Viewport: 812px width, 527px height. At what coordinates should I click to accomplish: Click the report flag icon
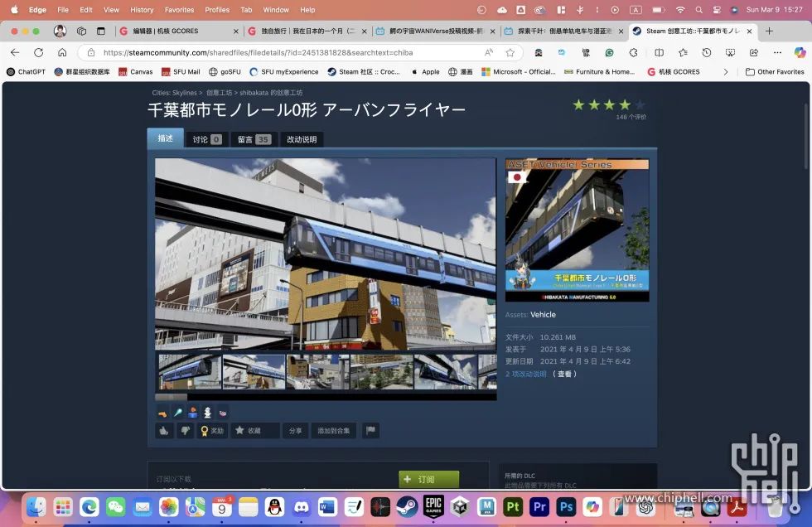[371, 431]
